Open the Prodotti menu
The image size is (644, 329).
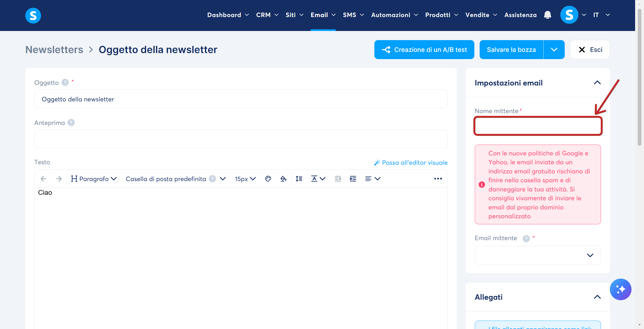[441, 15]
